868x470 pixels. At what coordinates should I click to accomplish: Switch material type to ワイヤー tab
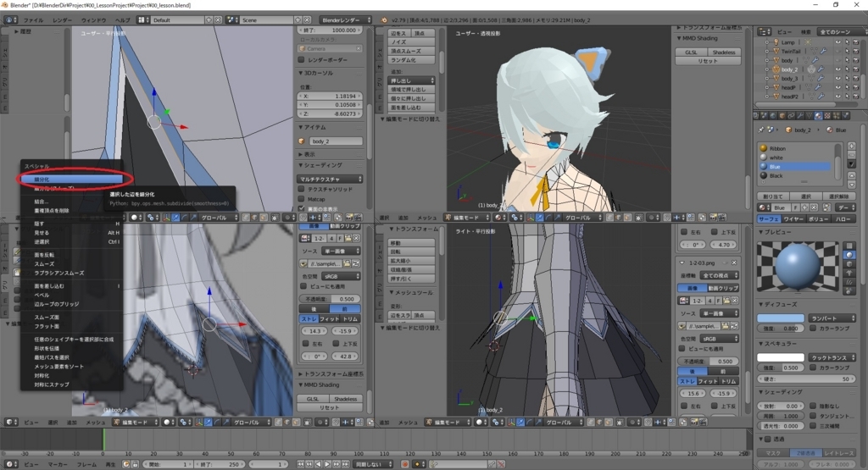coord(793,219)
